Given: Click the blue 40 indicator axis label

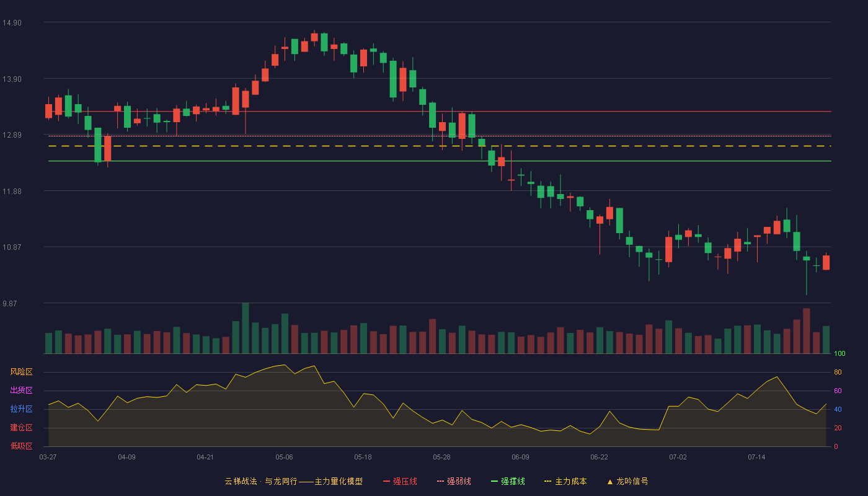Looking at the screenshot, I should click(x=838, y=409).
